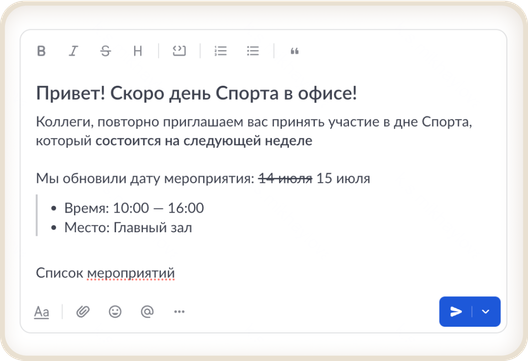
Task: Place cursor in Время: 10:00 — 16:00 item
Action: (134, 208)
